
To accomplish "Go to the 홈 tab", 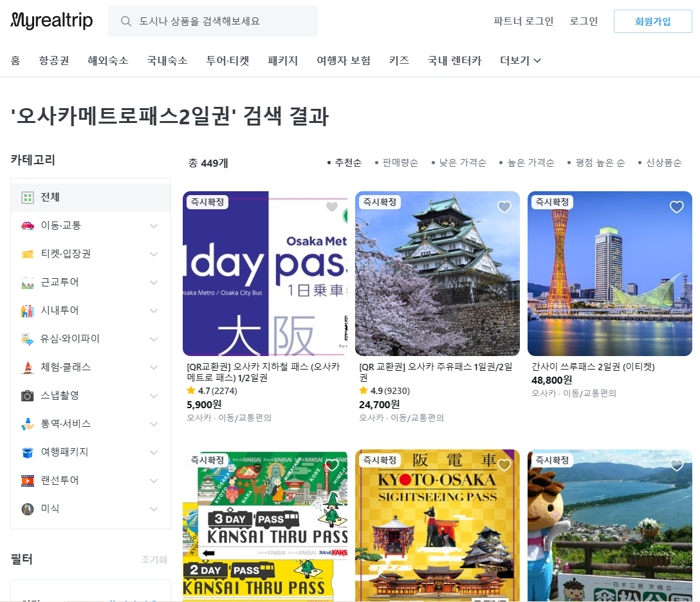I will 15,61.
